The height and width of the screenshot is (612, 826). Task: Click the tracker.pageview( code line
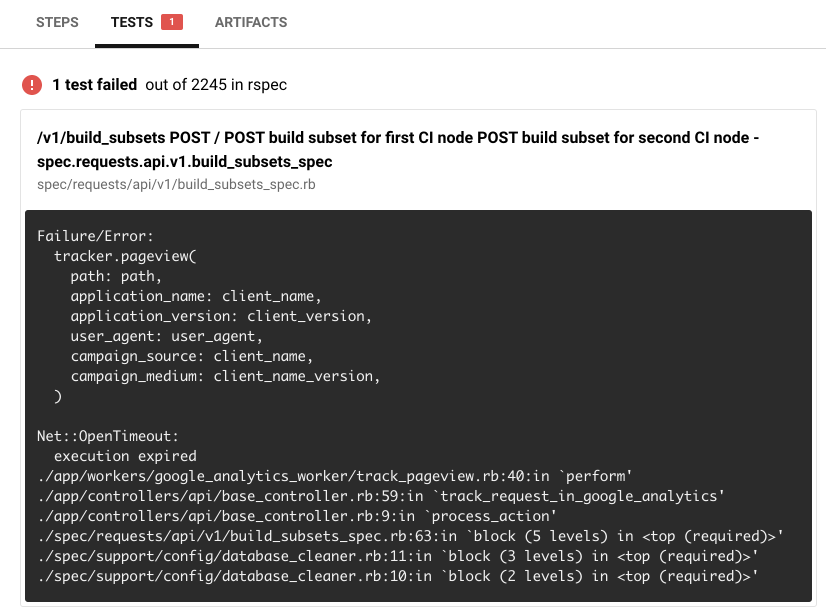click(126, 256)
